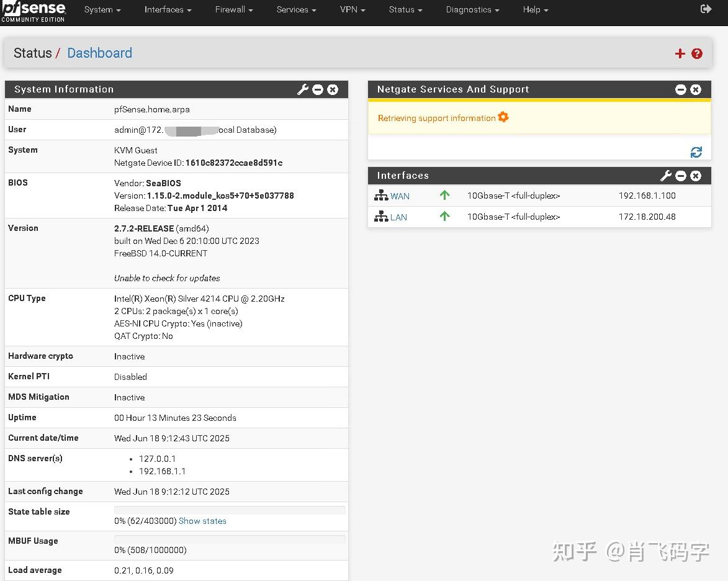This screenshot has height=581, width=728.
Task: Click the WAN network interface icon
Action: [x=380, y=195]
